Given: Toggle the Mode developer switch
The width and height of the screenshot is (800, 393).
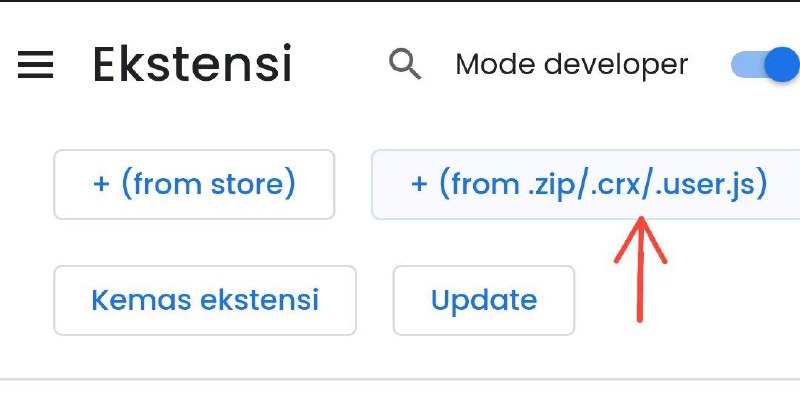Looking at the screenshot, I should tap(765, 64).
